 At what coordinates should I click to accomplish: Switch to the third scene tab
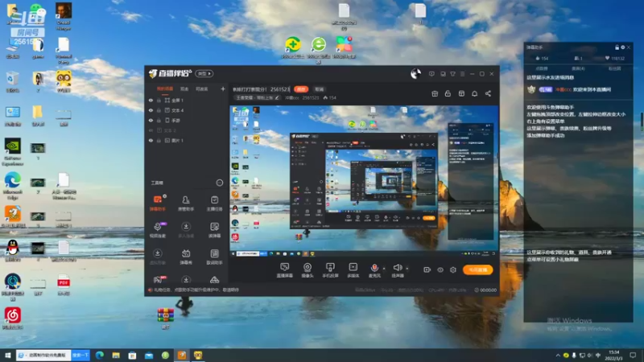click(202, 89)
